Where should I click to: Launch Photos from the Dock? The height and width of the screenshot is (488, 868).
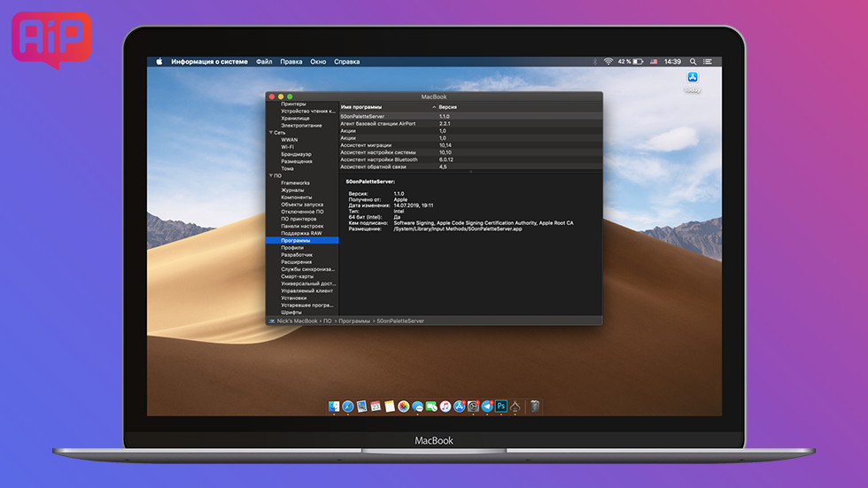[x=404, y=407]
